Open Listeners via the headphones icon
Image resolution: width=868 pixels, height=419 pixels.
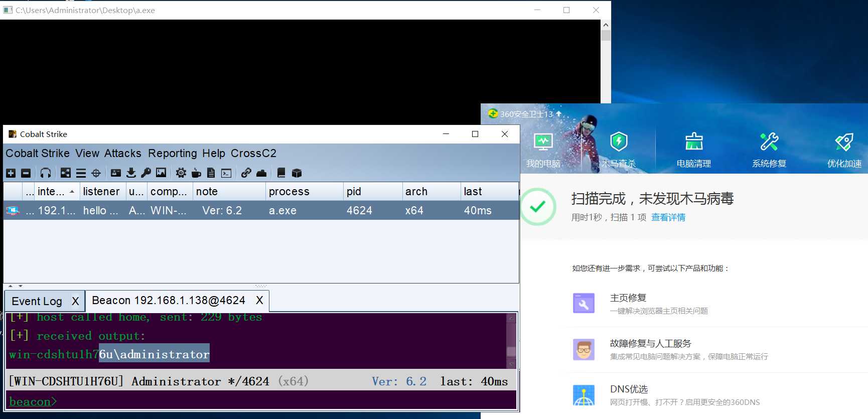[x=46, y=173]
